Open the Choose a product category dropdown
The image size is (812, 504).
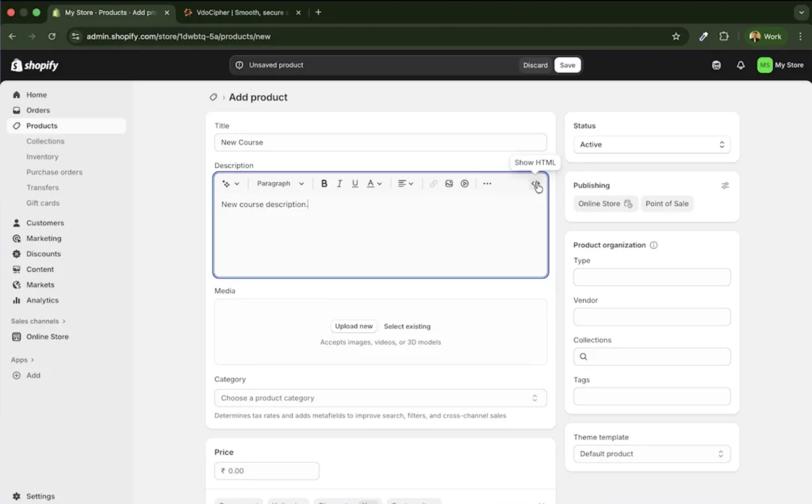(381, 398)
